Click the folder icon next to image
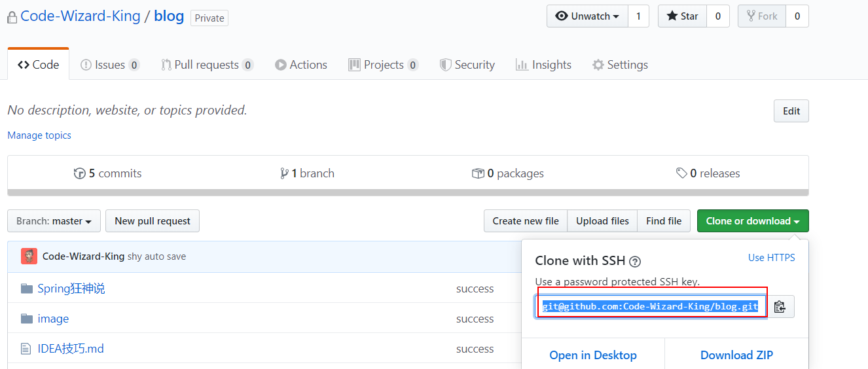 click(x=27, y=319)
